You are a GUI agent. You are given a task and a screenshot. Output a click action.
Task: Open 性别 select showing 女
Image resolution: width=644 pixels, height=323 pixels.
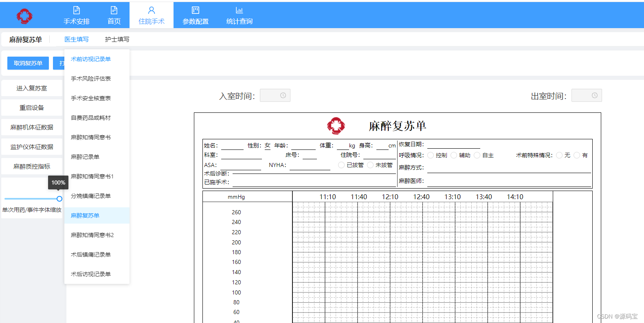click(268, 145)
